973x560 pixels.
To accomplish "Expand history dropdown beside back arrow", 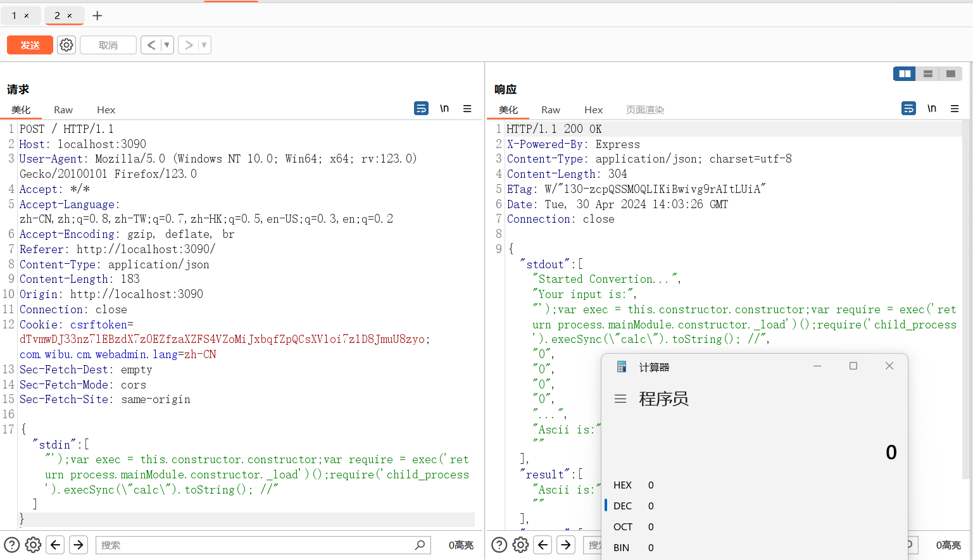I will (167, 45).
